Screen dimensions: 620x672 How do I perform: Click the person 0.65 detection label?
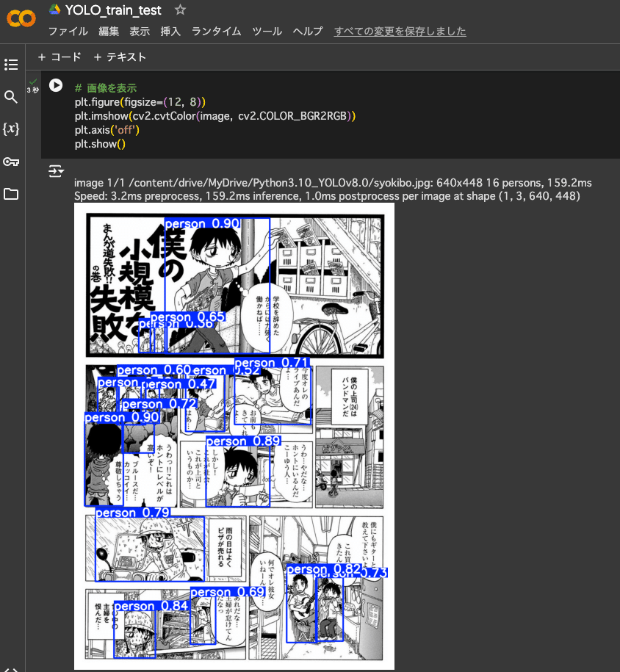188,317
